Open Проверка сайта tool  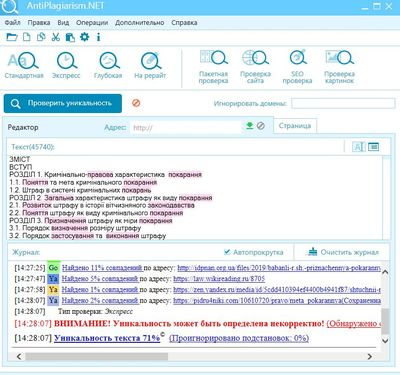point(255,67)
